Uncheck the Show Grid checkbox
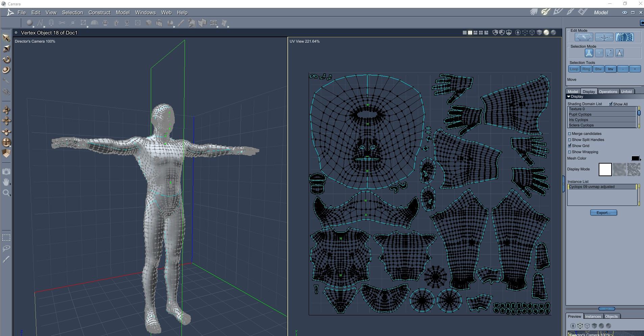The height and width of the screenshot is (336, 644). [x=569, y=146]
